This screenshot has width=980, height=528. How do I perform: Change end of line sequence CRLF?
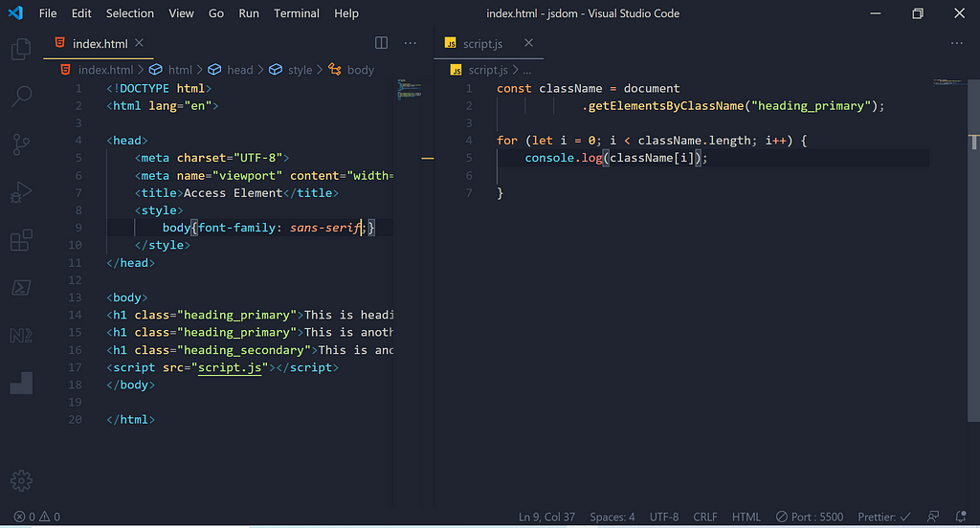pos(705,517)
